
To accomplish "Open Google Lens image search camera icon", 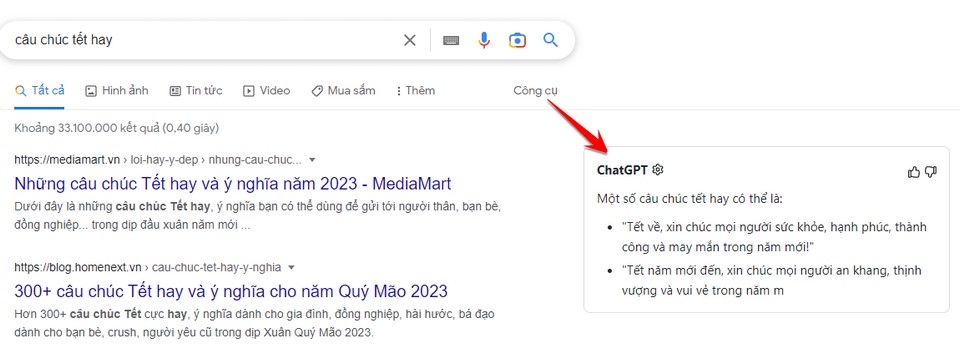I will click(x=517, y=40).
